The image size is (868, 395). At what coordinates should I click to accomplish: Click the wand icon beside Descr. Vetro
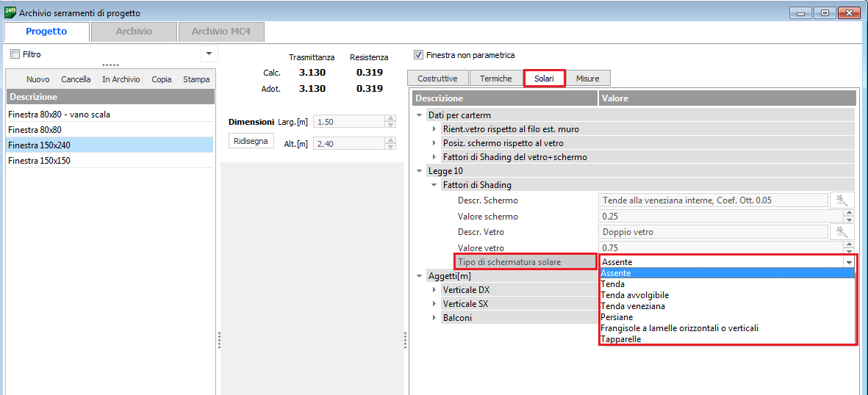(842, 232)
